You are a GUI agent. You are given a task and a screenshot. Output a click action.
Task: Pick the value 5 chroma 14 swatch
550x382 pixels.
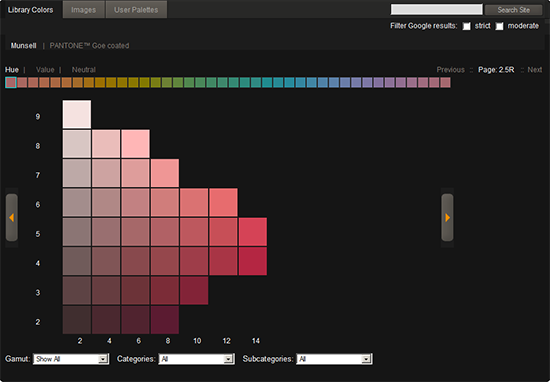click(253, 232)
